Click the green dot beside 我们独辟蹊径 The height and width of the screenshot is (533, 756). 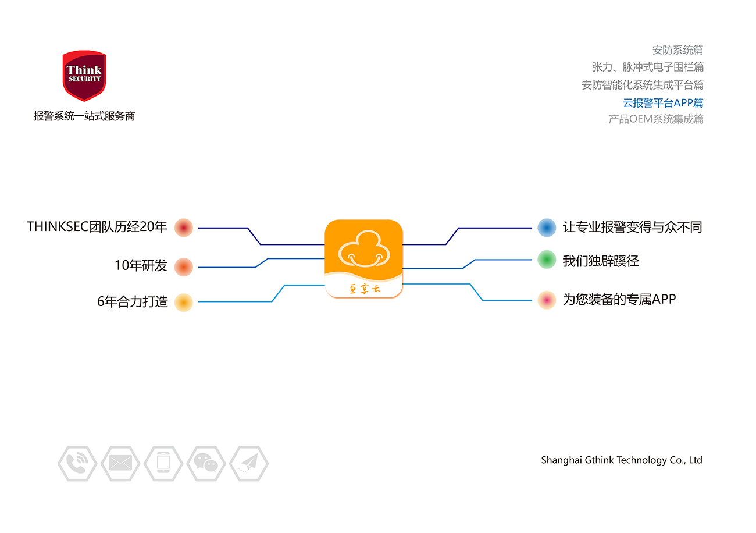point(547,260)
